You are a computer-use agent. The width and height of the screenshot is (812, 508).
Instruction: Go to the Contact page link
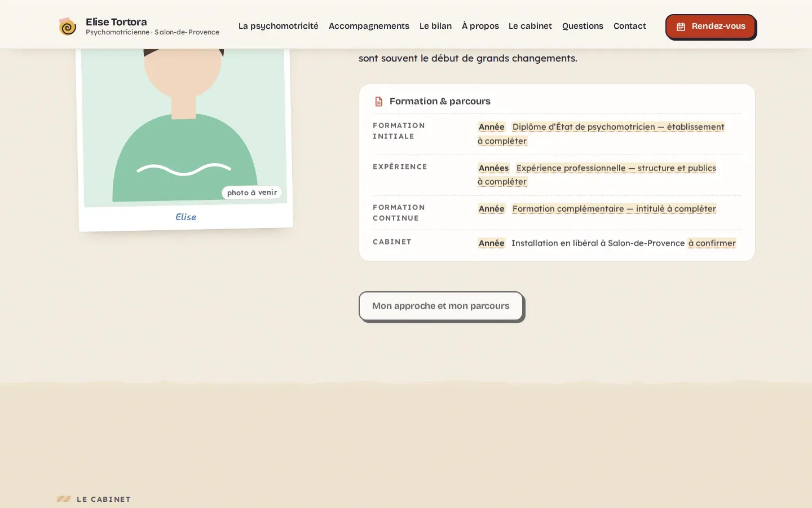pyautogui.click(x=630, y=26)
